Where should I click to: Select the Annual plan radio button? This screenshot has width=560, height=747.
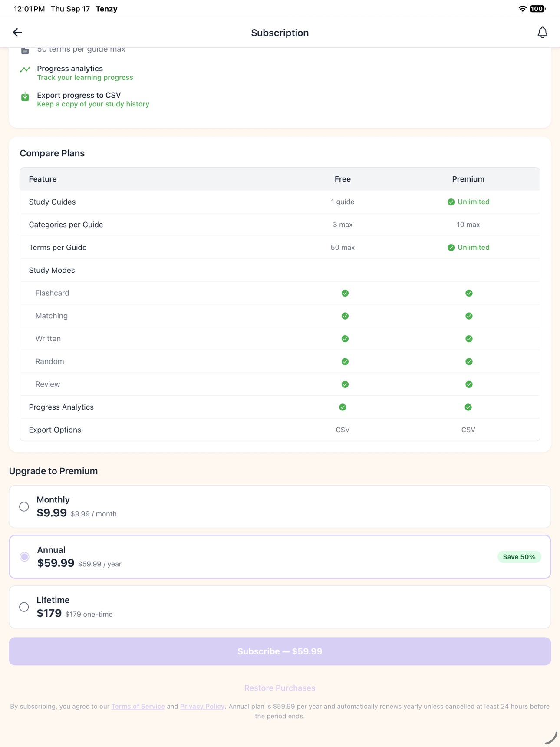[x=25, y=557]
